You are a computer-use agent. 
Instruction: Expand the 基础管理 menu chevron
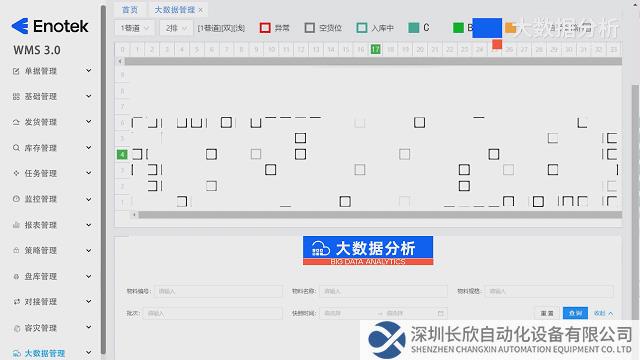coord(89,96)
